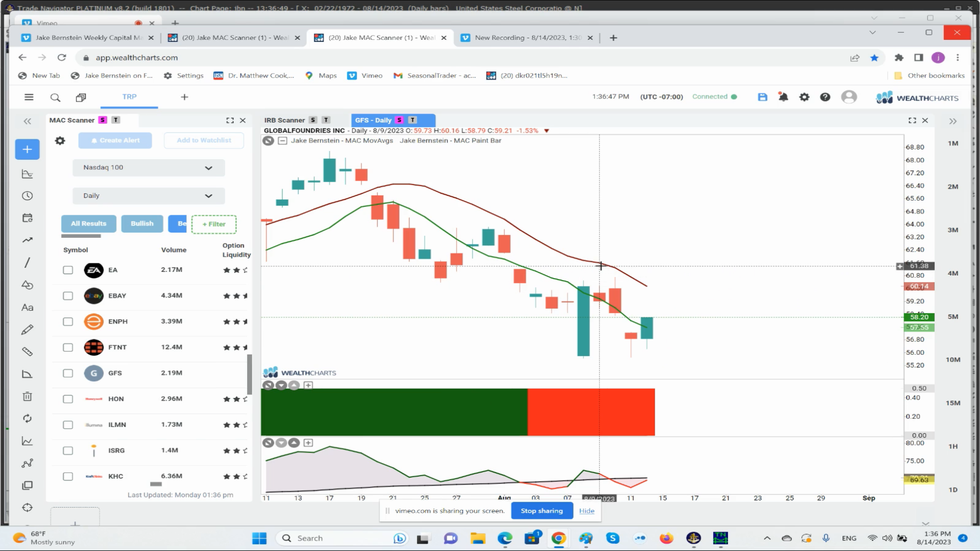
Task: Select the MAC Scanner panel tab
Action: click(x=72, y=120)
